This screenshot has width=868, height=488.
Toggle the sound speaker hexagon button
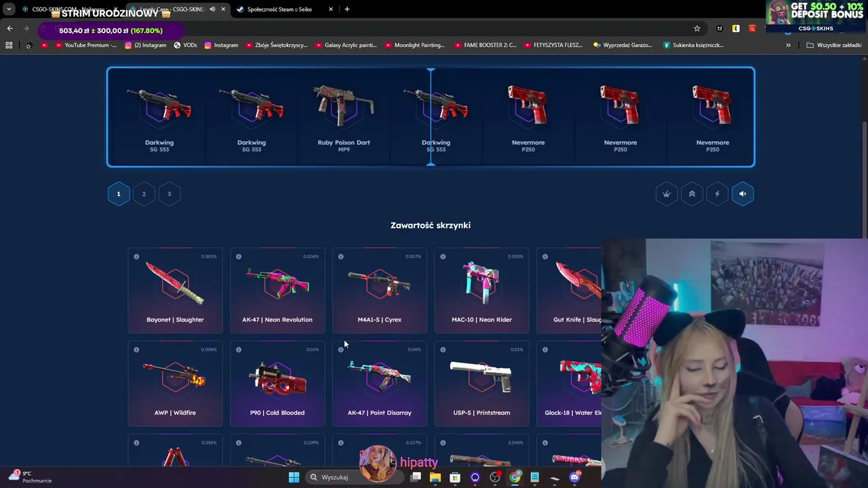pos(743,194)
